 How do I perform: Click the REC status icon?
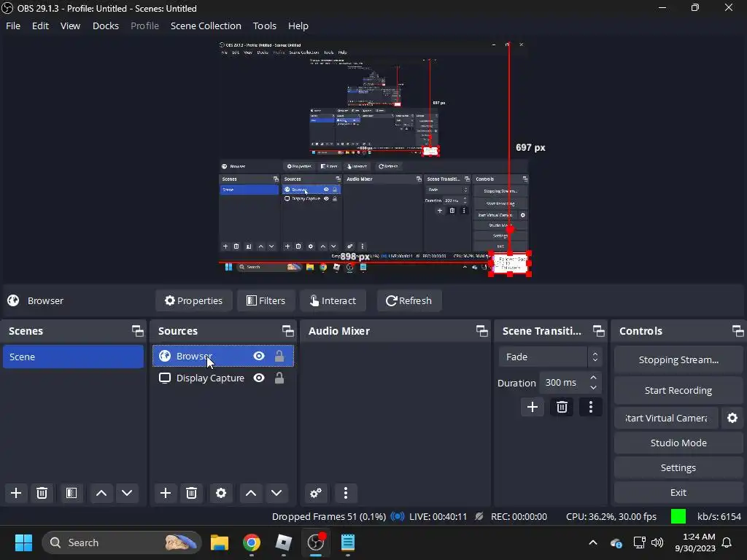(480, 517)
